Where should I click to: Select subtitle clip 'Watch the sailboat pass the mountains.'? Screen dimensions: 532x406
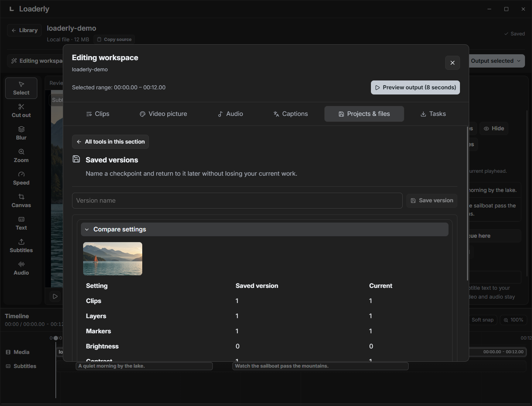coord(320,366)
